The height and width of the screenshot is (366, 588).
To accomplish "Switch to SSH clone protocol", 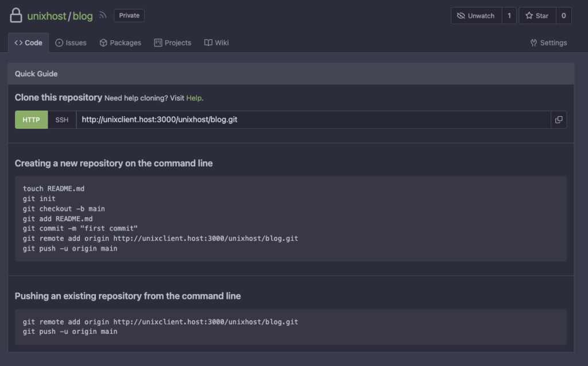I will (61, 120).
